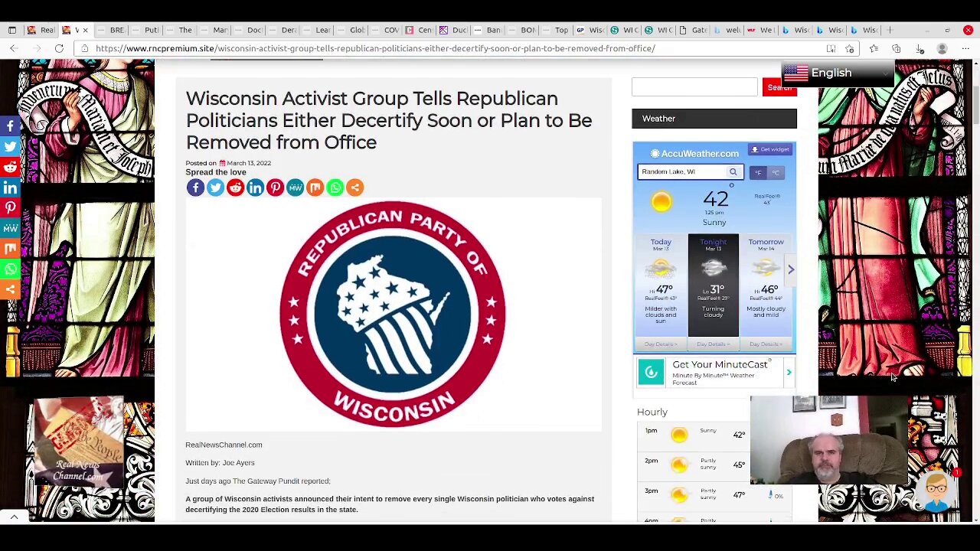
Task: Share article on Facebook icon below title
Action: click(x=195, y=187)
